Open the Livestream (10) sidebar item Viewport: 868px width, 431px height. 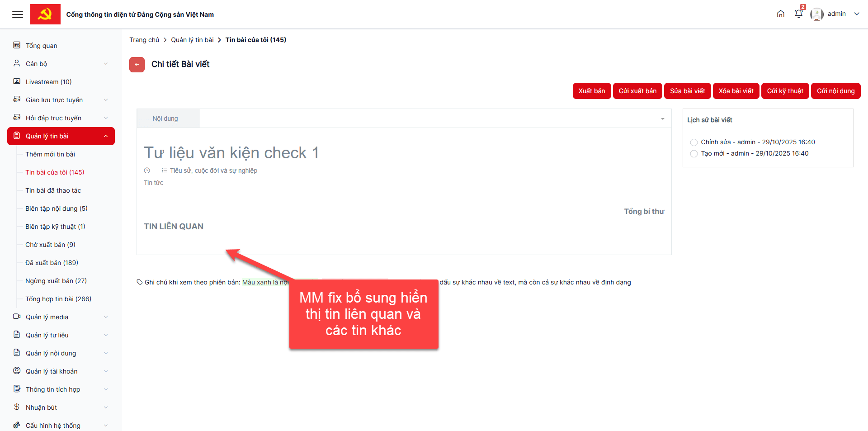pos(48,82)
